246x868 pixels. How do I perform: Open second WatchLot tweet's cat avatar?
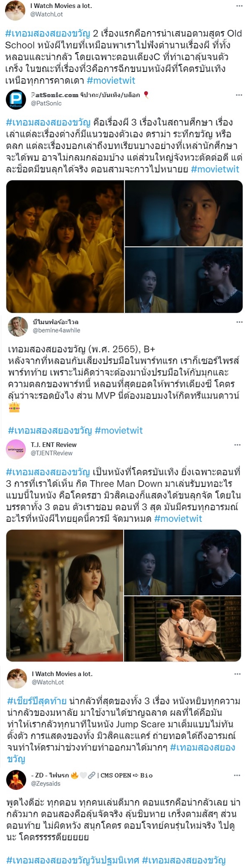(x=17, y=678)
